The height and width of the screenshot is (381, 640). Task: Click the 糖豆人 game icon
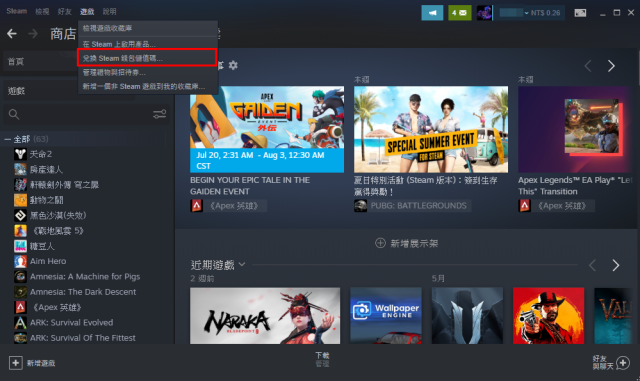click(x=20, y=246)
